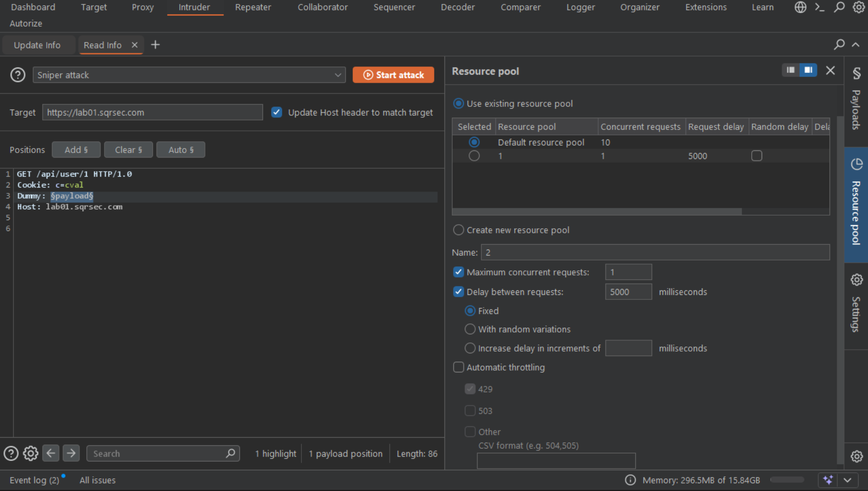This screenshot has height=491, width=868.
Task: Enable Automatic throttling checkbox
Action: [458, 367]
